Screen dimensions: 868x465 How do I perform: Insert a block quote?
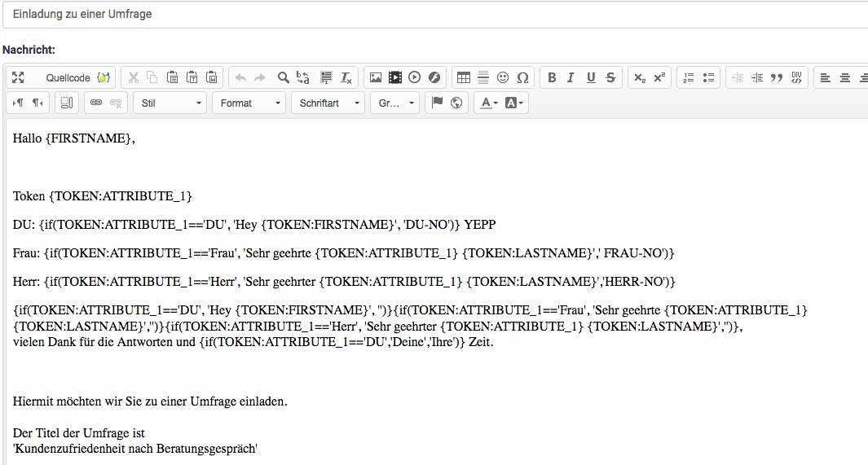[x=777, y=77]
